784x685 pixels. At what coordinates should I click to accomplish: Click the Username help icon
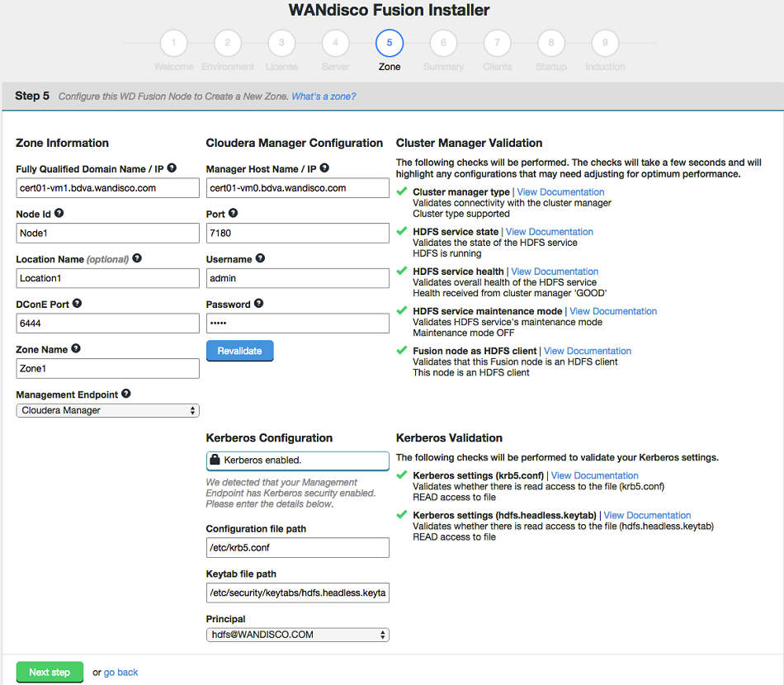[260, 258]
